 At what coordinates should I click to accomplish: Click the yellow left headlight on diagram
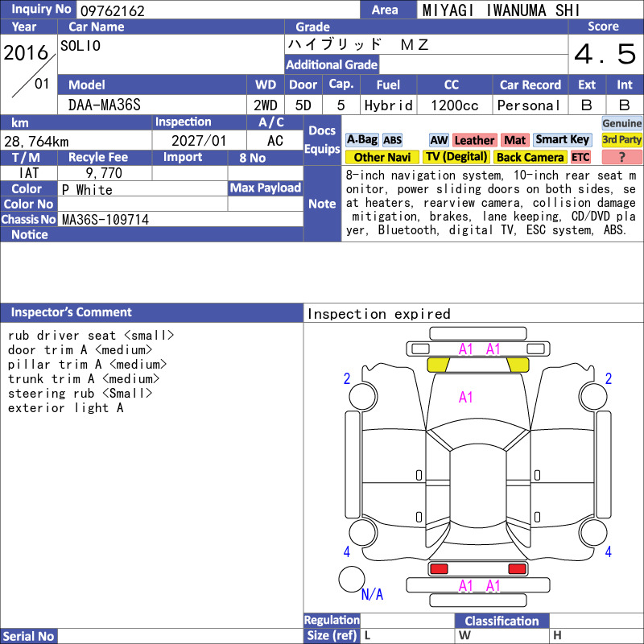coord(438,365)
